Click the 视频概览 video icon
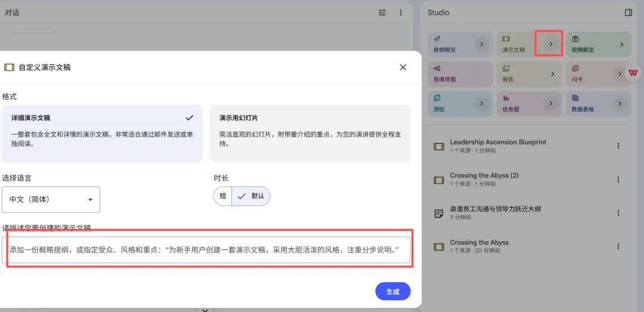The image size is (644, 312). (x=575, y=39)
